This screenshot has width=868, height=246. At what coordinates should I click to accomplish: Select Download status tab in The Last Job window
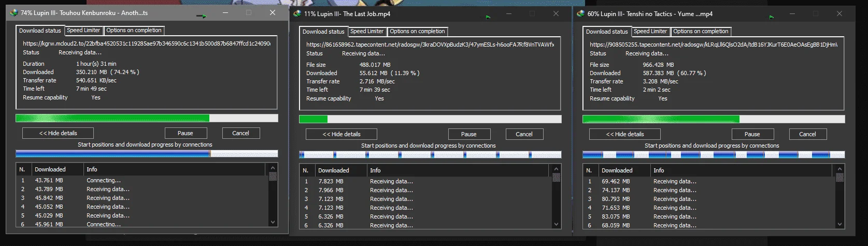(323, 32)
